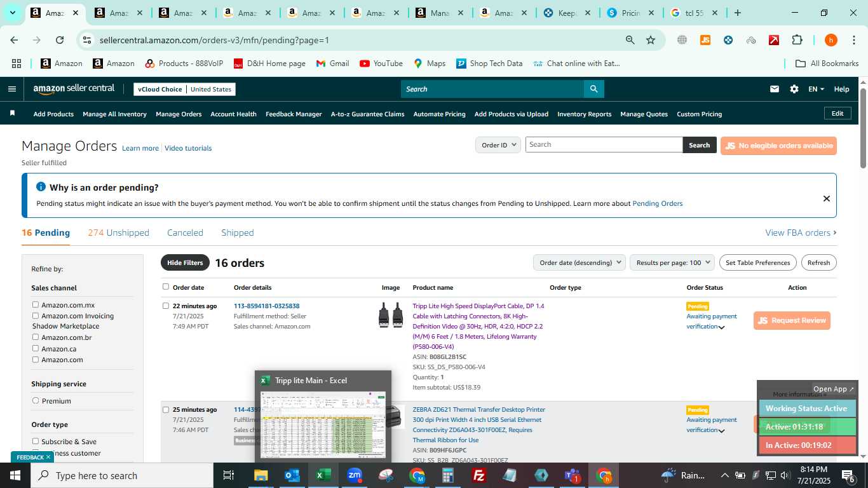Select the Premium shipping service option
The image size is (868, 488).
click(x=36, y=400)
